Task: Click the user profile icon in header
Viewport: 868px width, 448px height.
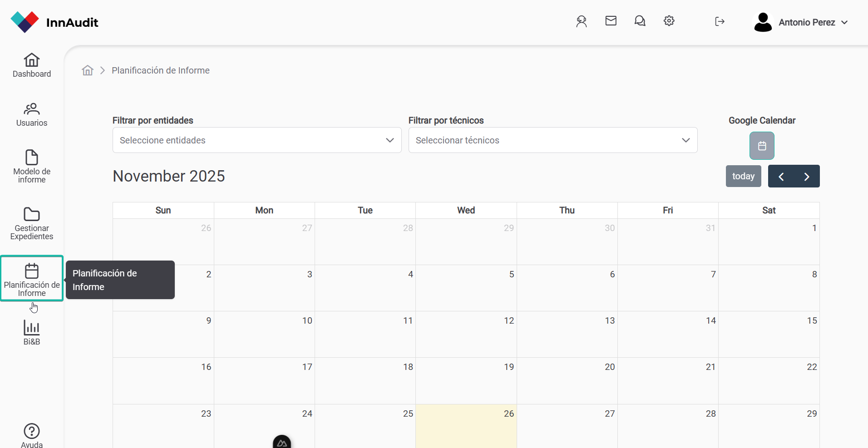Action: click(582, 21)
